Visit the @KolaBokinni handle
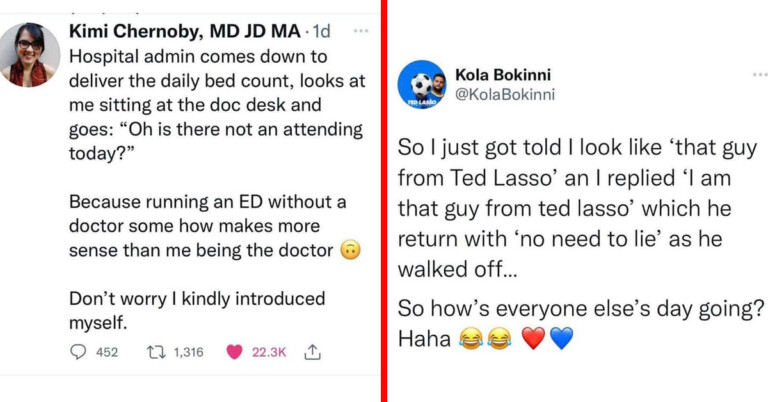 pyautogui.click(x=504, y=94)
